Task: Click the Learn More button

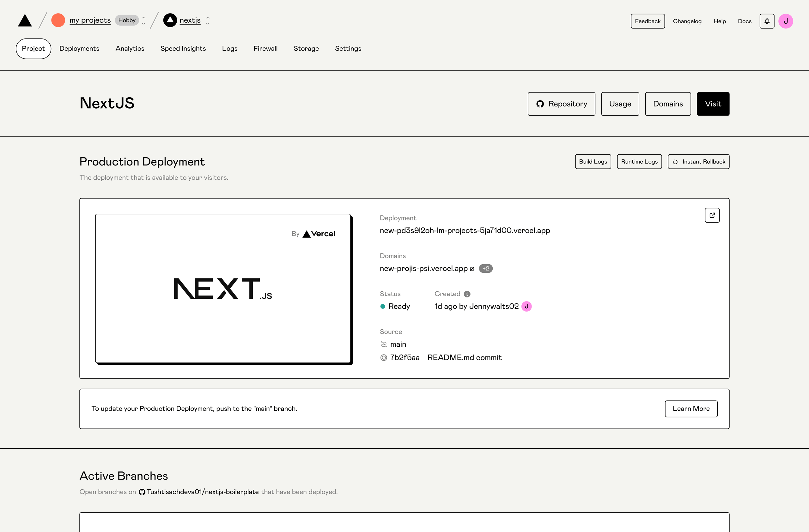Action: (x=691, y=409)
